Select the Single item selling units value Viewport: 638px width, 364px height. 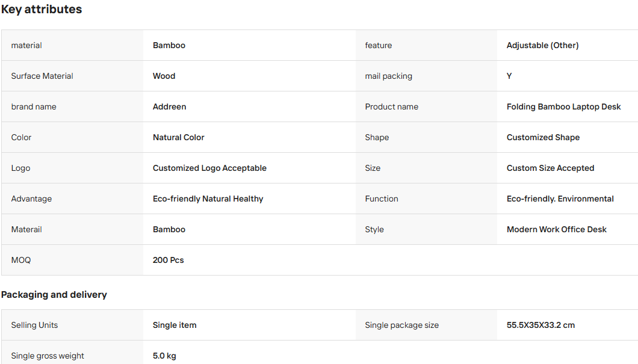click(175, 325)
